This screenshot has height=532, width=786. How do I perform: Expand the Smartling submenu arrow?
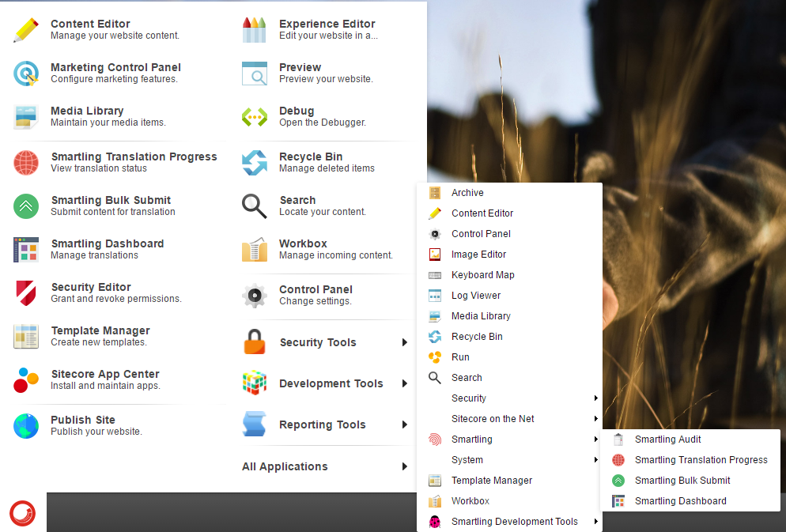click(x=595, y=439)
